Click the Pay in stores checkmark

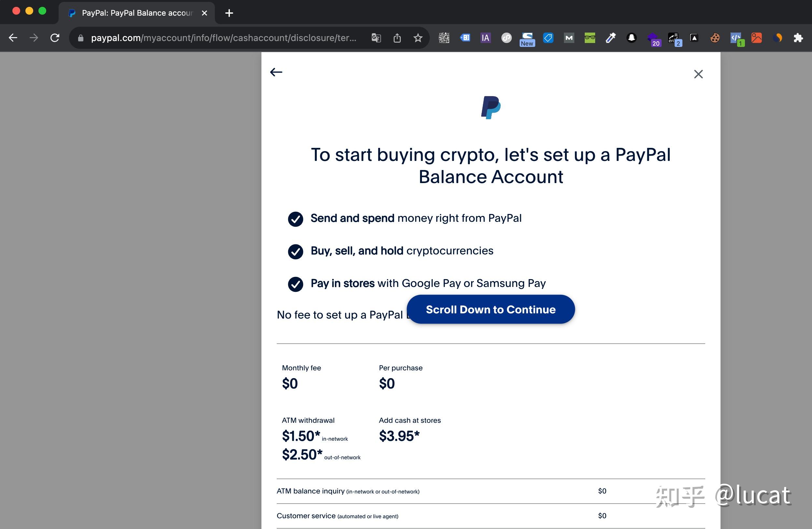(295, 284)
